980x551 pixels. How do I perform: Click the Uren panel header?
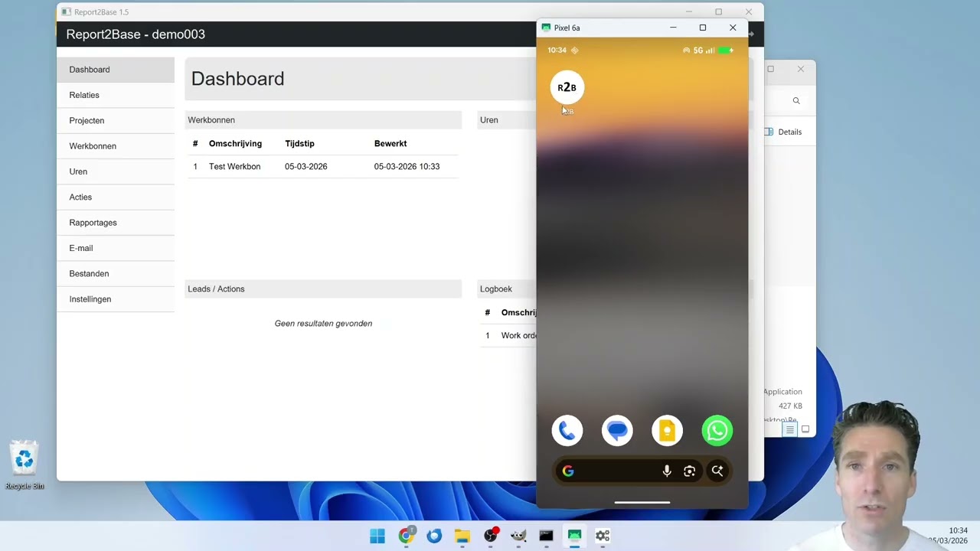tap(507, 120)
